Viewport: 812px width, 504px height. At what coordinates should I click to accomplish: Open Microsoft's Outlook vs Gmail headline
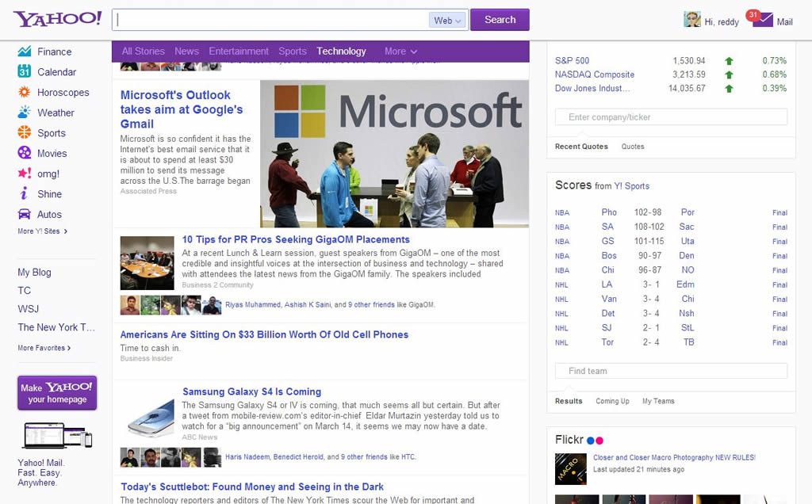click(182, 109)
